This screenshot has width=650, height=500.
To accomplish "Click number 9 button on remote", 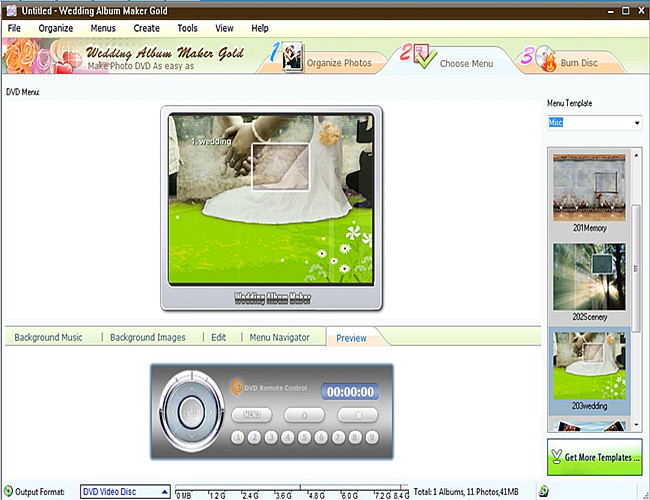I will point(372,437).
